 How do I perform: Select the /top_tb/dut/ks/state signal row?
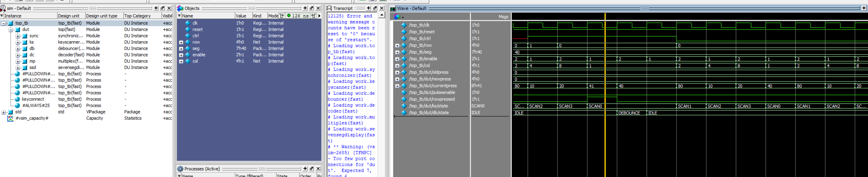tap(428, 106)
